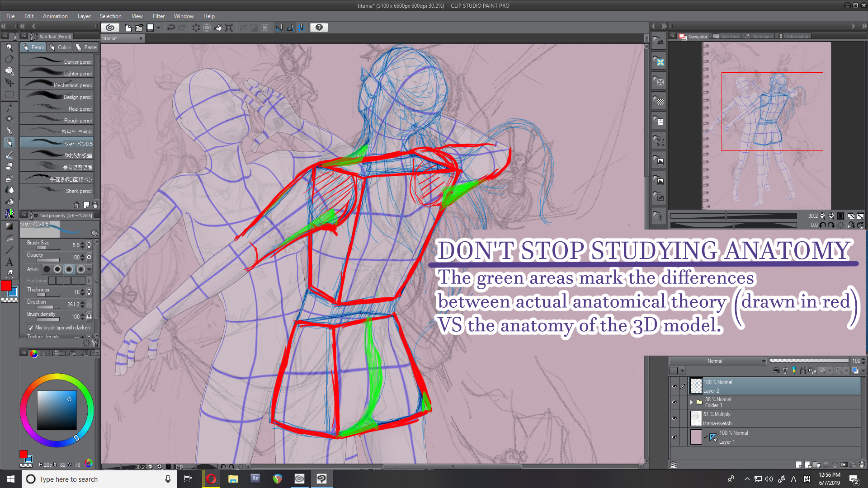Image resolution: width=868 pixels, height=488 pixels.
Task: Toggle Mix brush tips with darken checkbox
Action: (x=30, y=328)
